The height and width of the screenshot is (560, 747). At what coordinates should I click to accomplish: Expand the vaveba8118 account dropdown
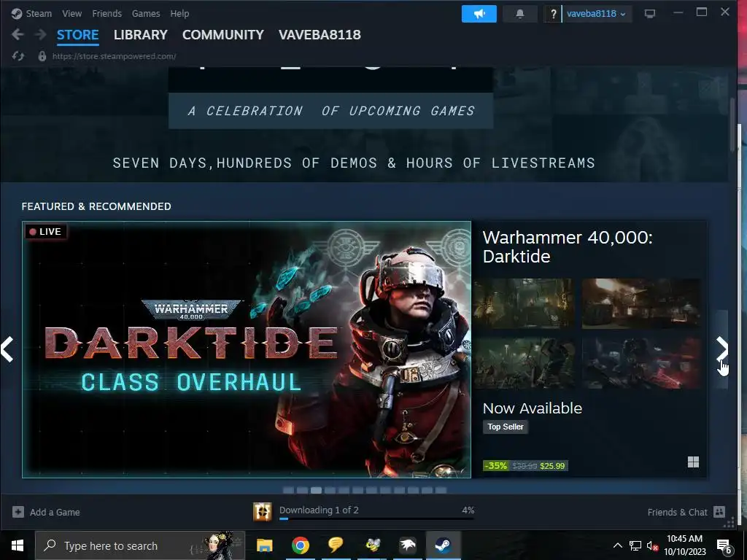click(x=597, y=14)
